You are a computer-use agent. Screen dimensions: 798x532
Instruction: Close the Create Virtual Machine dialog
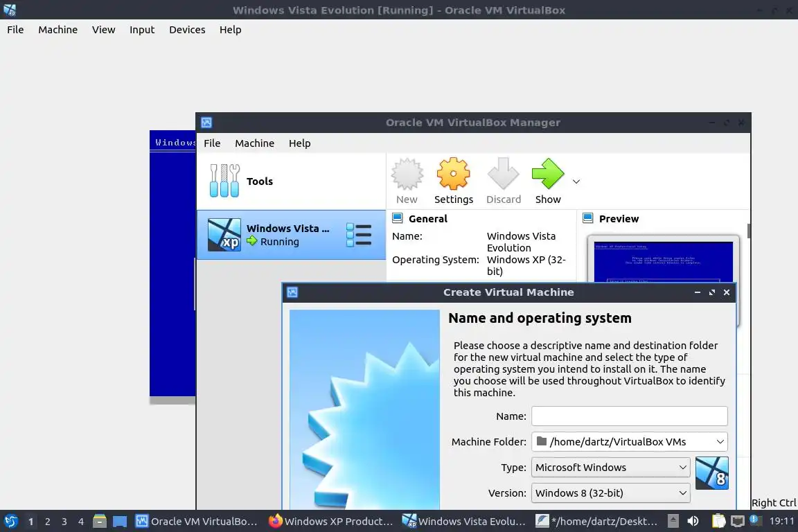(727, 292)
